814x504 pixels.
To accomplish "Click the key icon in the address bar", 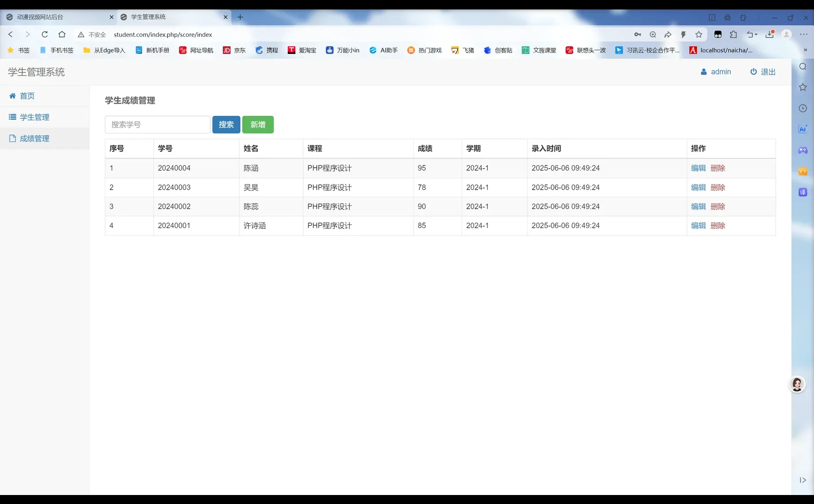I will 638,35.
